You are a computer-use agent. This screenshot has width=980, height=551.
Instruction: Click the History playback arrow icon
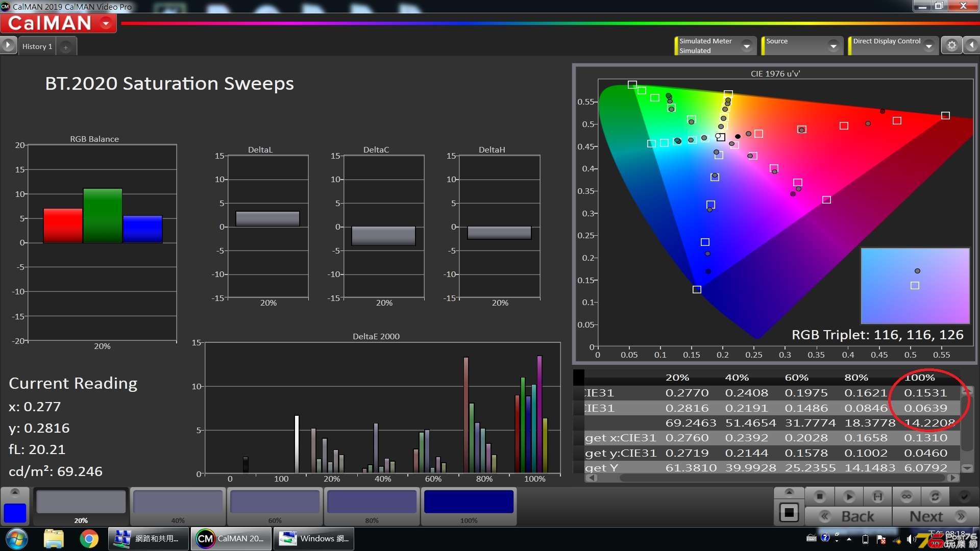coord(8,46)
